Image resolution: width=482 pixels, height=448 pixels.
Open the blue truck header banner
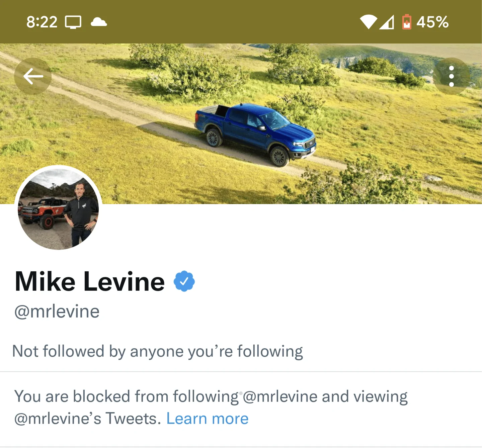pos(241,123)
